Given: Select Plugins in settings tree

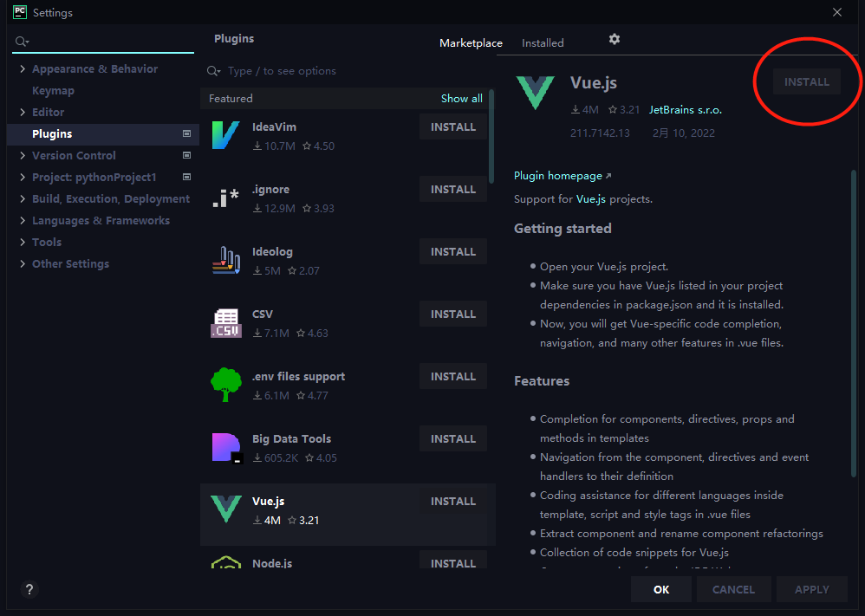Looking at the screenshot, I should pyautogui.click(x=102, y=134).
